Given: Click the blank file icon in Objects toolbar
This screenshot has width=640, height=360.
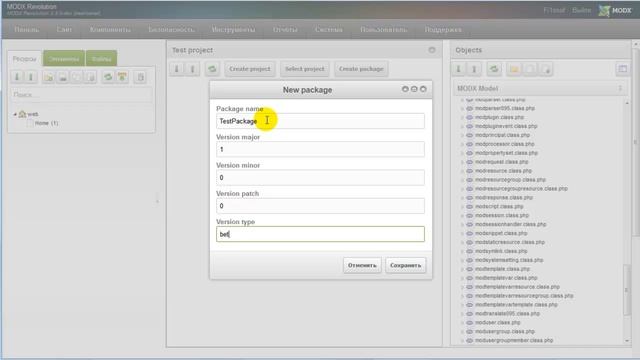Looking at the screenshot, I should 530,69.
